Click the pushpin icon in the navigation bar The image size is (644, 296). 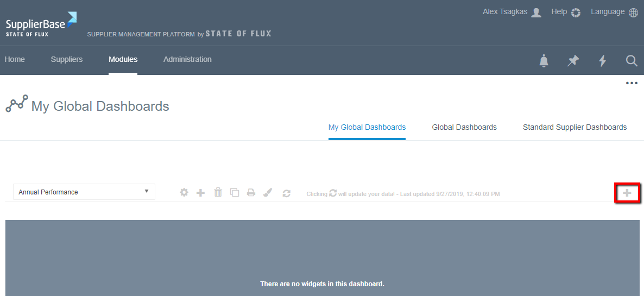tap(573, 61)
